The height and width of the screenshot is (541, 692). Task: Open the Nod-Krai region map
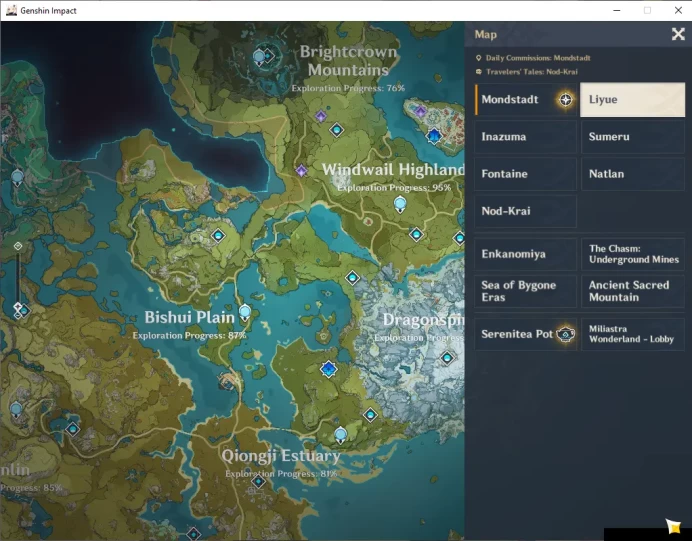click(526, 211)
